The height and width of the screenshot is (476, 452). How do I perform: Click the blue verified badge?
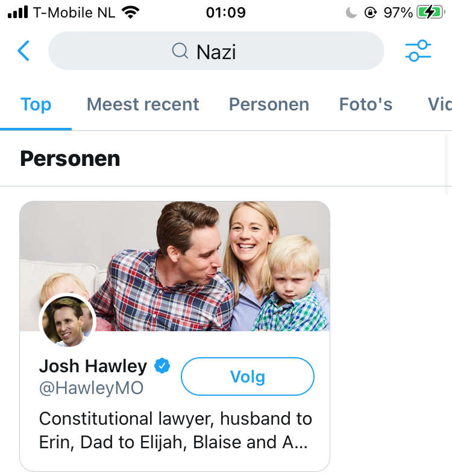pos(162,366)
